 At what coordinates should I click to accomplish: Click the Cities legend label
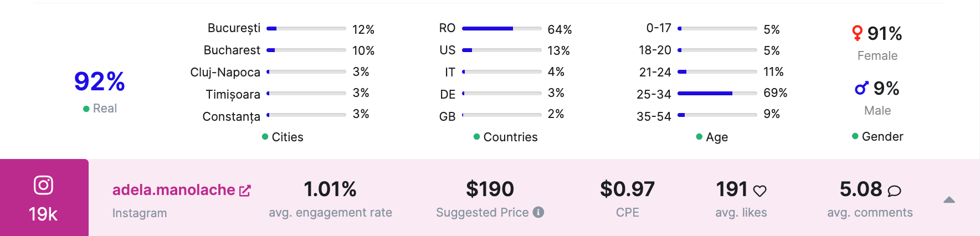287,137
